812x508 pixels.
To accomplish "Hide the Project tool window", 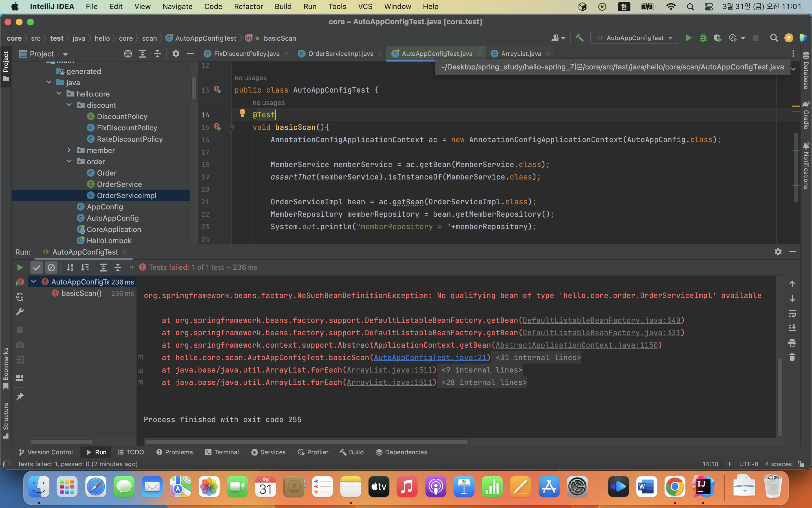I will click(x=190, y=54).
